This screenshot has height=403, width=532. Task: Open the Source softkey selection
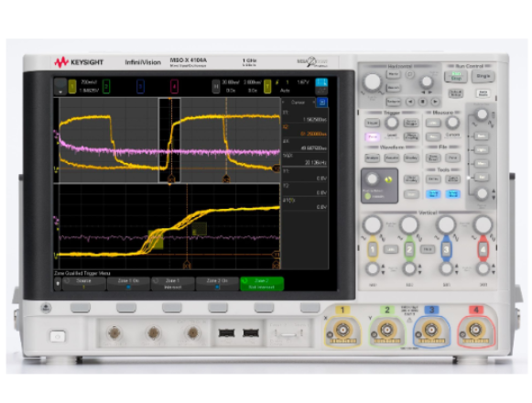(x=84, y=284)
